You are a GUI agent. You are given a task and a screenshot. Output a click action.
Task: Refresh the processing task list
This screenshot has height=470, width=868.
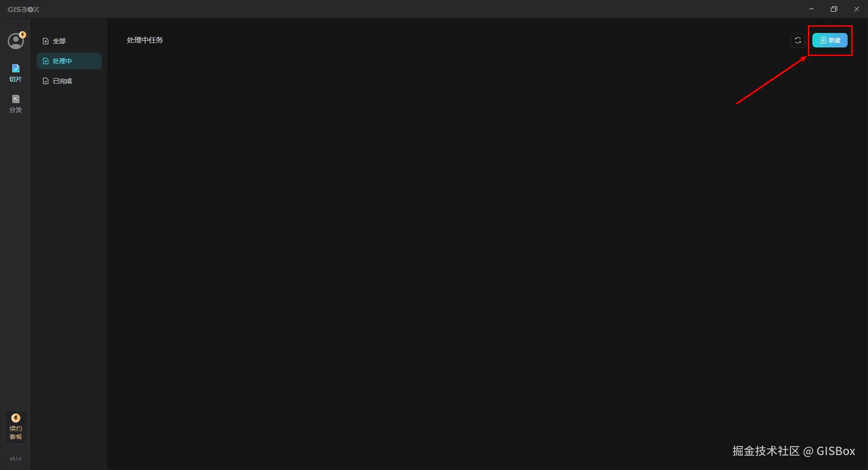(x=798, y=40)
